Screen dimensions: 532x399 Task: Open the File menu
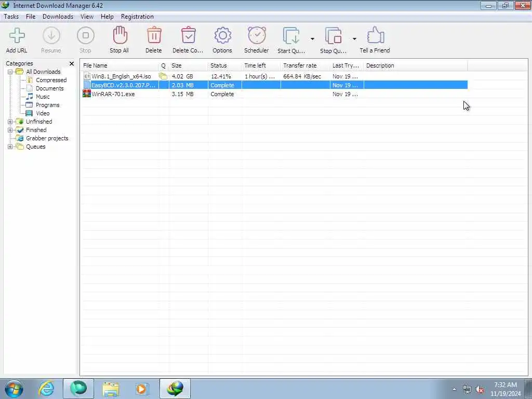coord(31,17)
